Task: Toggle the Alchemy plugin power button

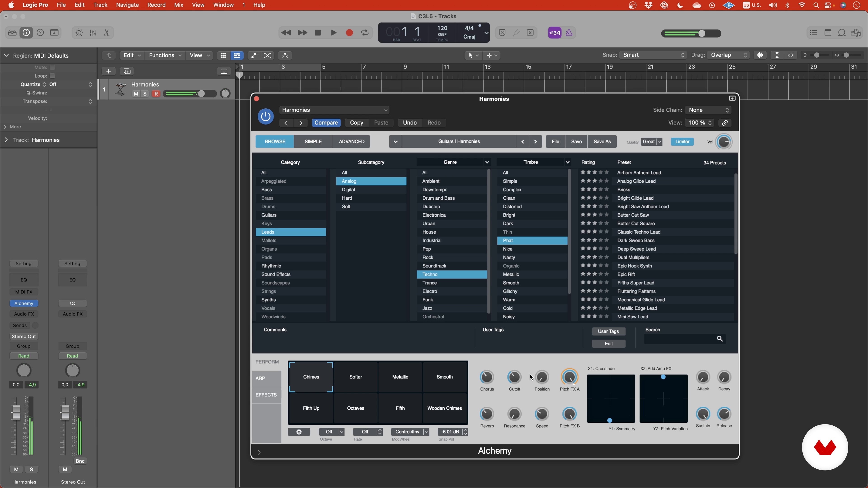Action: 266,117
